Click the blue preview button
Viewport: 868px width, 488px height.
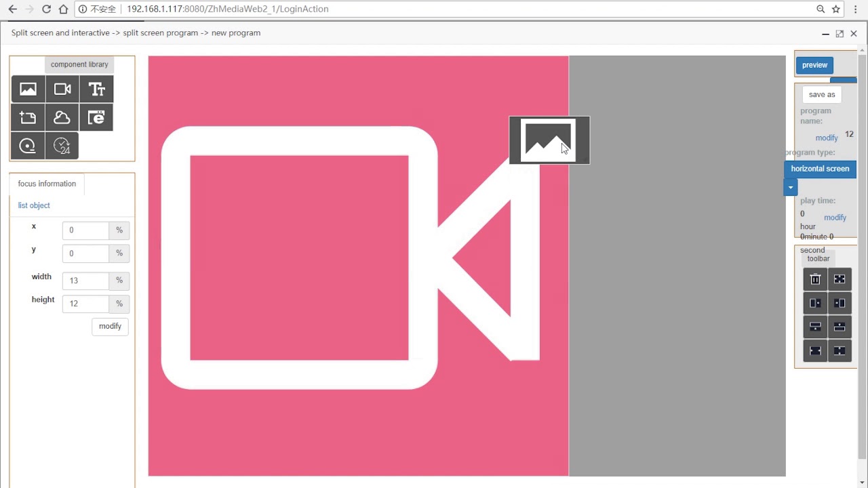814,65
